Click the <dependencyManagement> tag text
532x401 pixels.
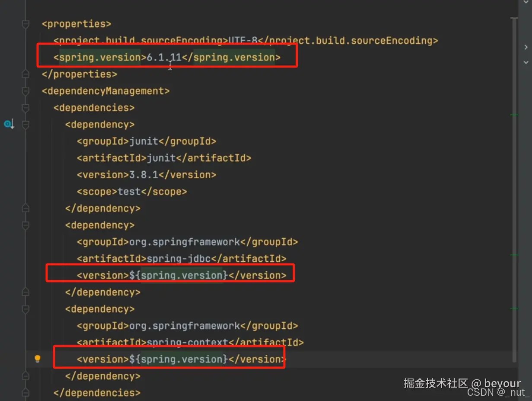[x=106, y=91]
